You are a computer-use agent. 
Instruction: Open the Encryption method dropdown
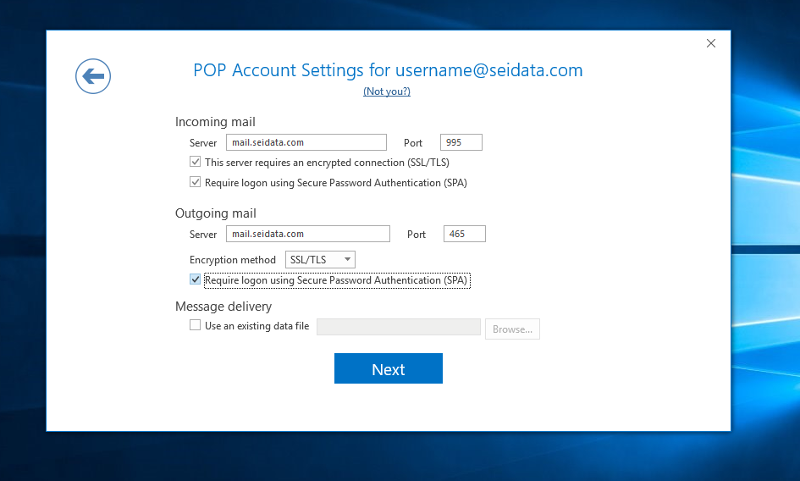321,260
